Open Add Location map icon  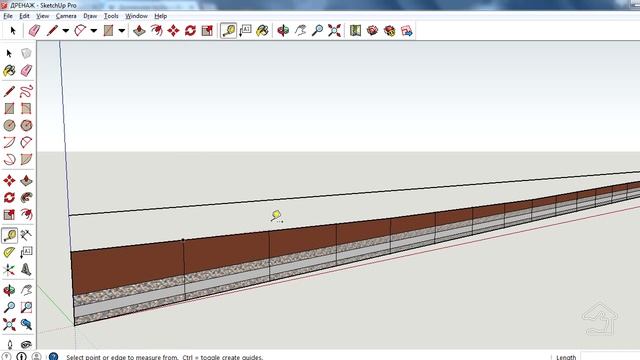point(356,31)
